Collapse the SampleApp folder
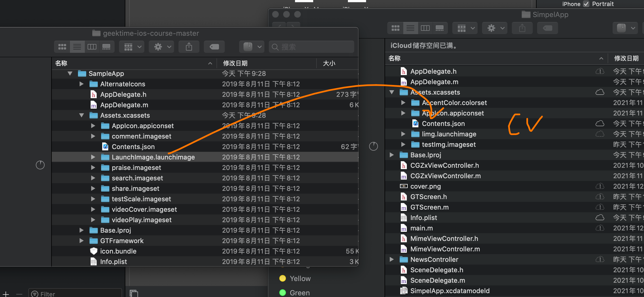Viewport: 644px width, 297px height. coord(70,73)
